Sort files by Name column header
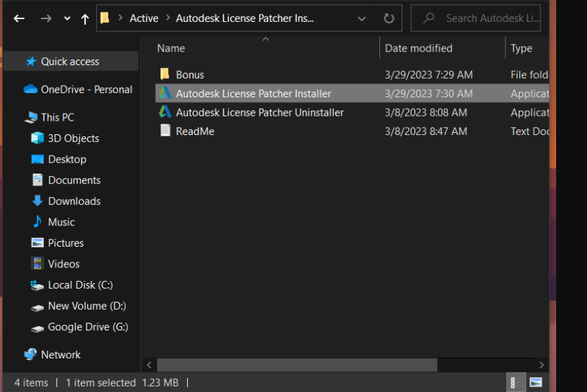This screenshot has height=392, width=587. pyautogui.click(x=171, y=48)
